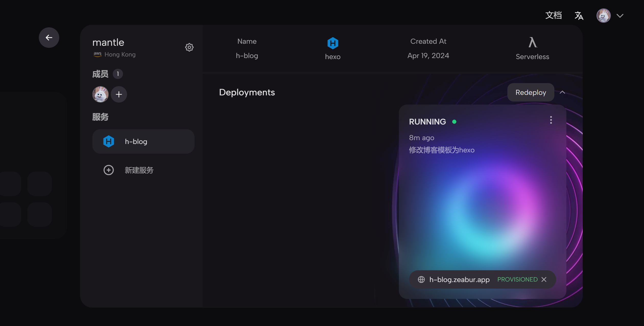Add a new member with plus icon
This screenshot has width=644, height=326.
pyautogui.click(x=119, y=94)
